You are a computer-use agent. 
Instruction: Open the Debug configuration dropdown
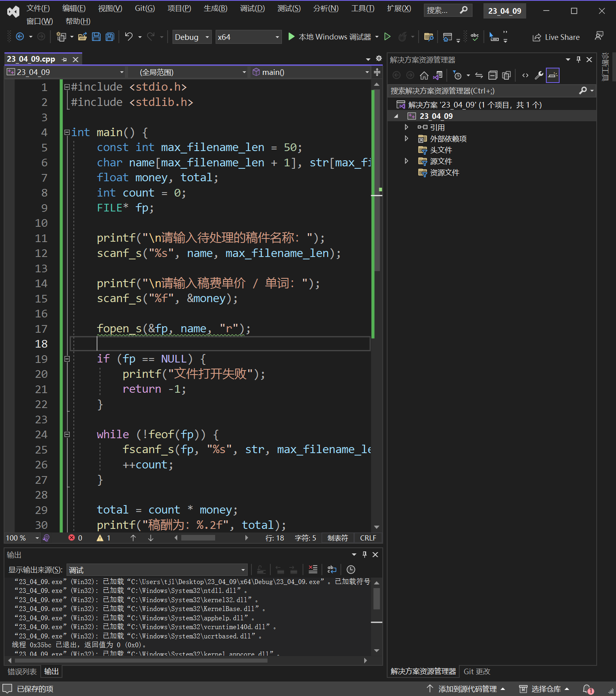[192, 37]
